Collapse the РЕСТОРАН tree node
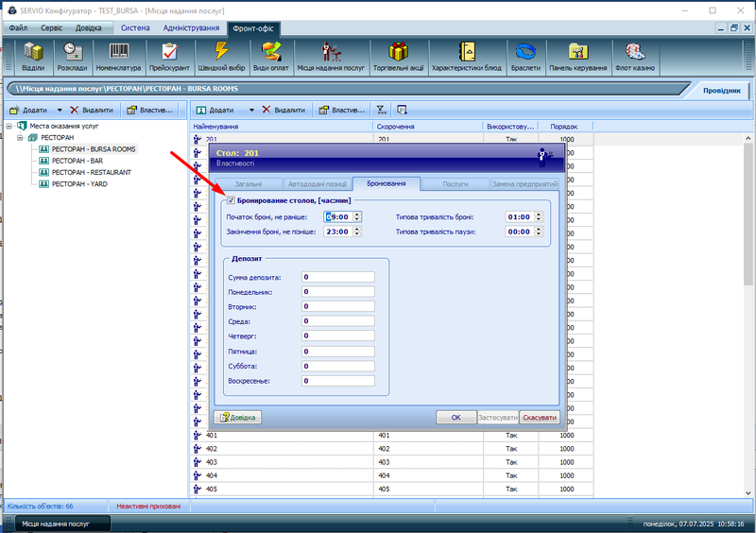Viewport: 756px width, 533px height. pyautogui.click(x=21, y=138)
